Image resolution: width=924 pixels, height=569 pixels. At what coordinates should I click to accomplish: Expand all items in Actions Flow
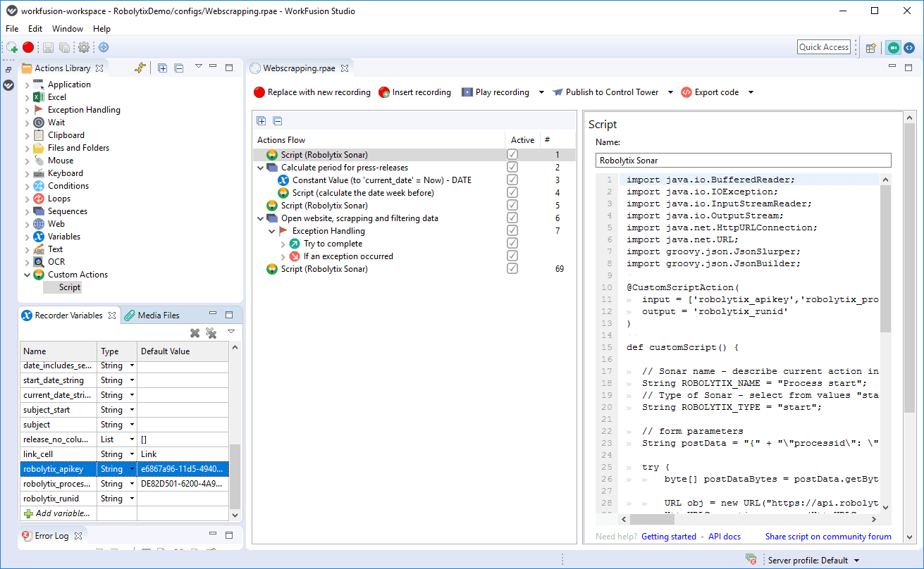coord(261,121)
